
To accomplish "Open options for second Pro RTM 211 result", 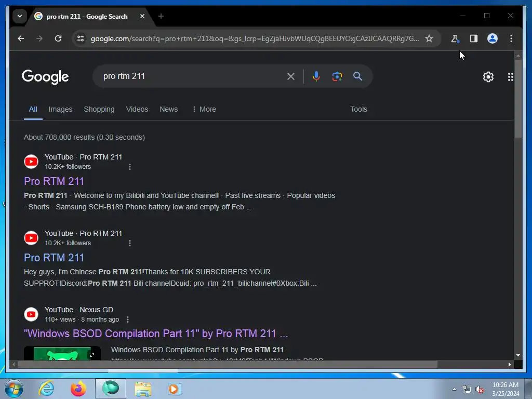I will 129,243.
